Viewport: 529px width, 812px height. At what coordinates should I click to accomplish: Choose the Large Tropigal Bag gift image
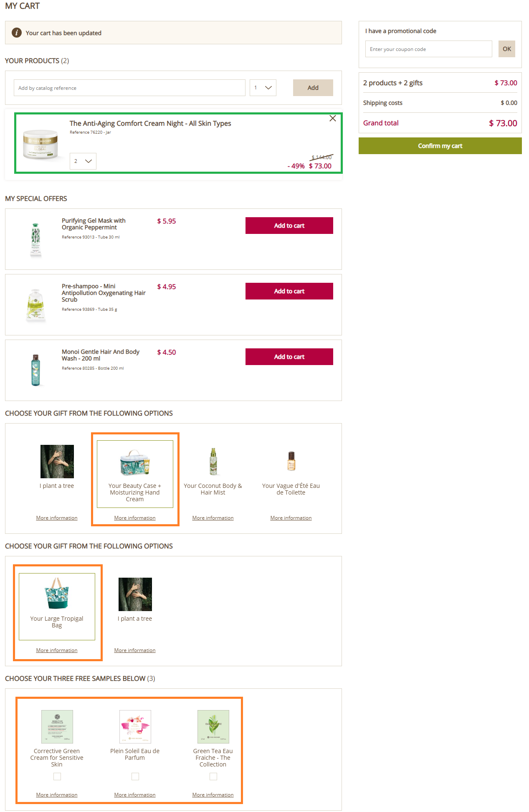click(57, 594)
